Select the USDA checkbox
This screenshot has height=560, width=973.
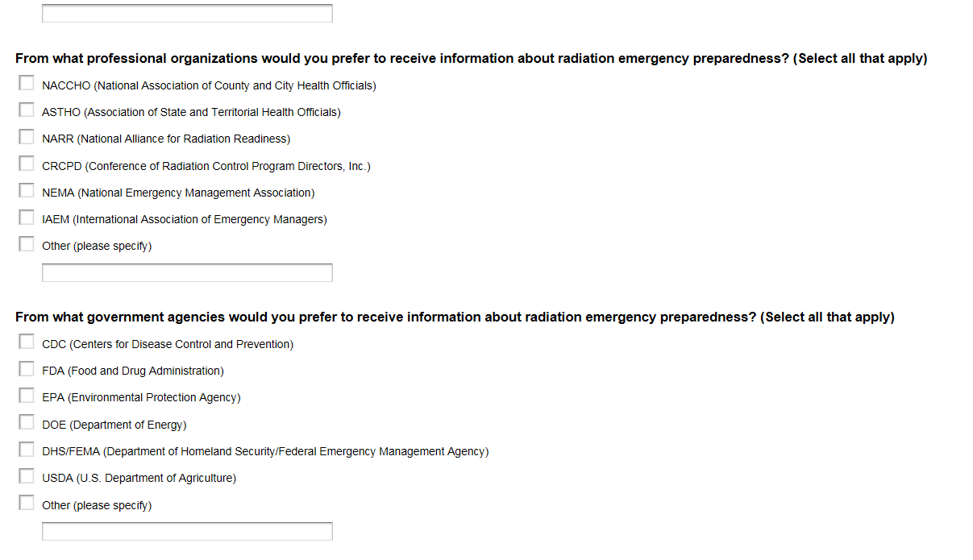pos(27,476)
